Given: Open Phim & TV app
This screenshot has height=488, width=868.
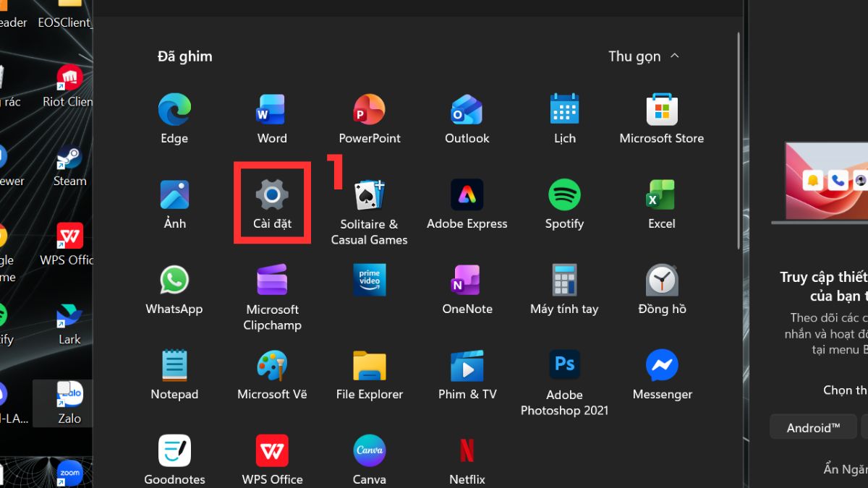Looking at the screenshot, I should click(467, 375).
